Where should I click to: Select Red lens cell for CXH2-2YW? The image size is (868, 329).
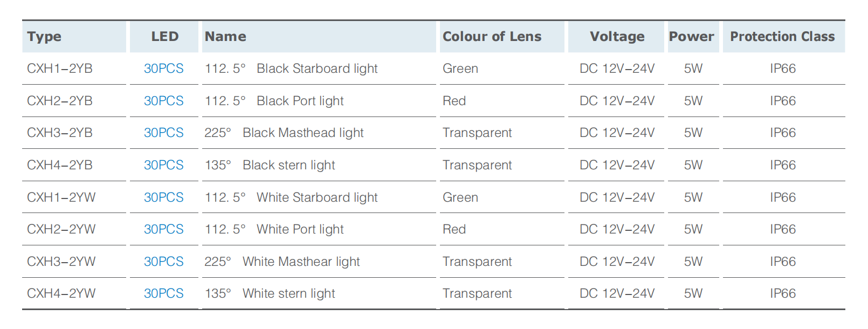[x=454, y=229]
